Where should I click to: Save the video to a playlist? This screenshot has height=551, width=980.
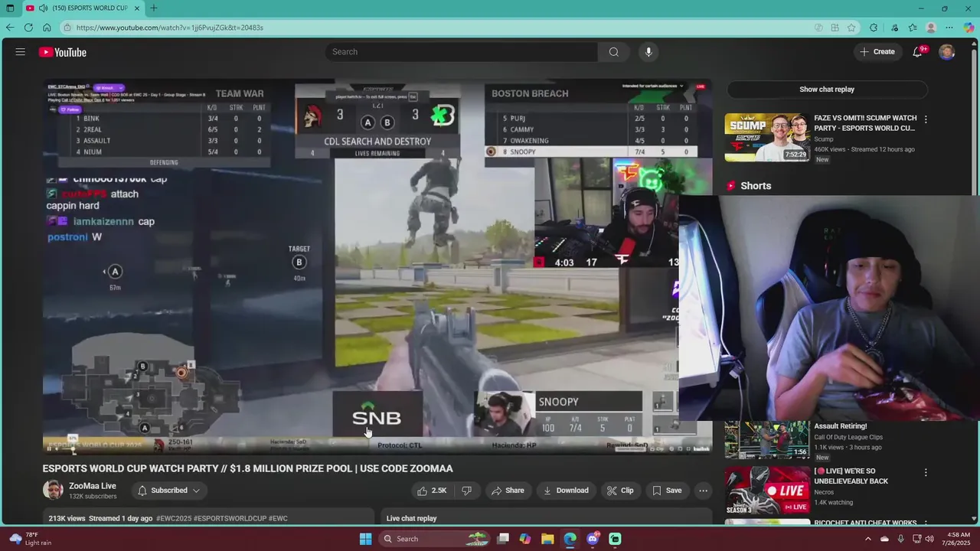pyautogui.click(x=667, y=491)
